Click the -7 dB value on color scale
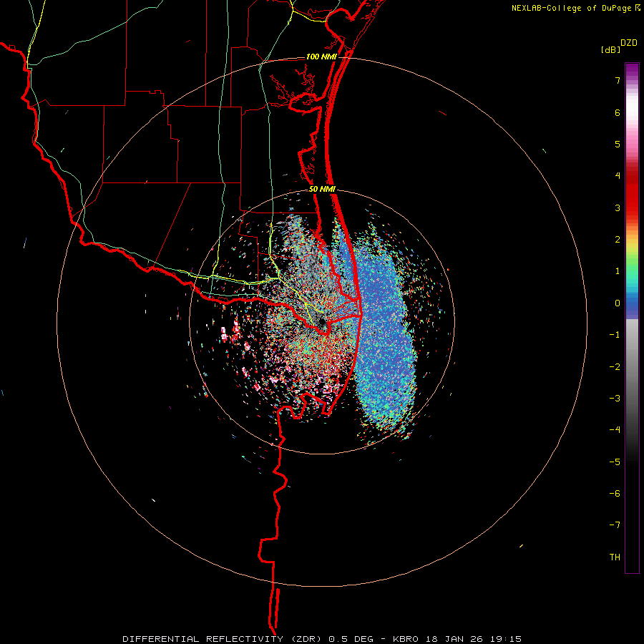This screenshot has height=644, width=644. 615,525
